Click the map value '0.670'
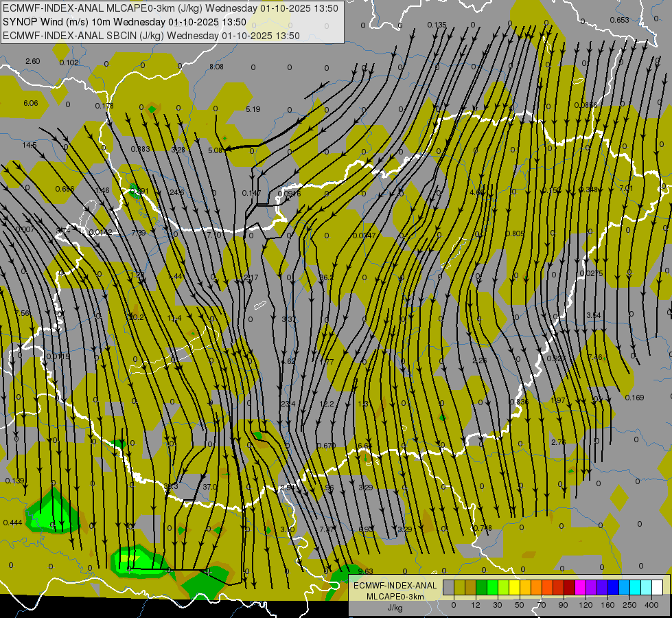Image resolution: width=672 pixels, height=618 pixels. (327, 446)
